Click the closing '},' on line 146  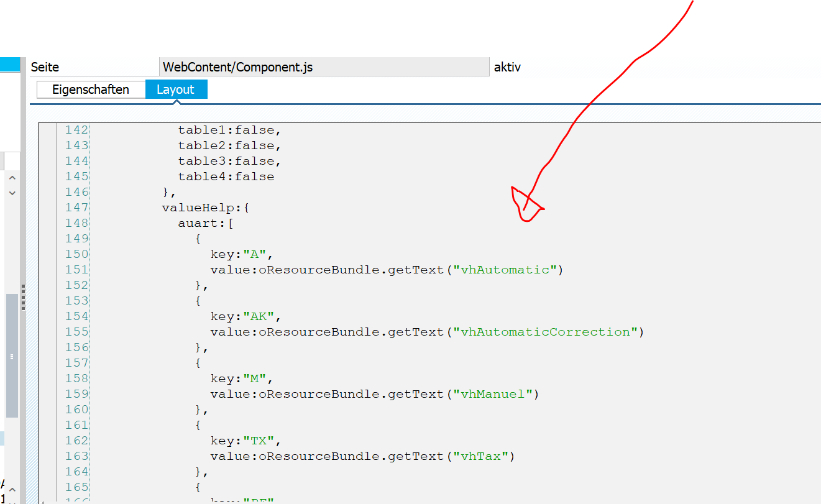point(169,192)
